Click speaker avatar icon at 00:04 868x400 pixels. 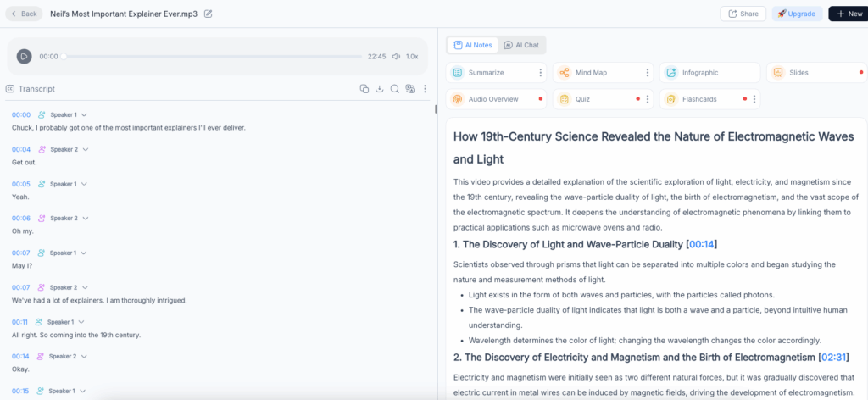pyautogui.click(x=42, y=149)
